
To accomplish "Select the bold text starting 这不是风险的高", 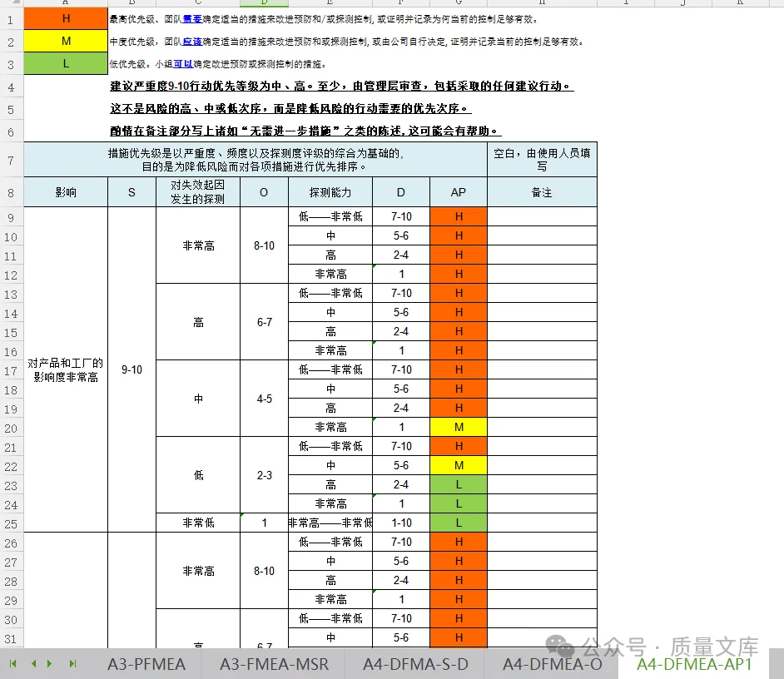I will 290,108.
